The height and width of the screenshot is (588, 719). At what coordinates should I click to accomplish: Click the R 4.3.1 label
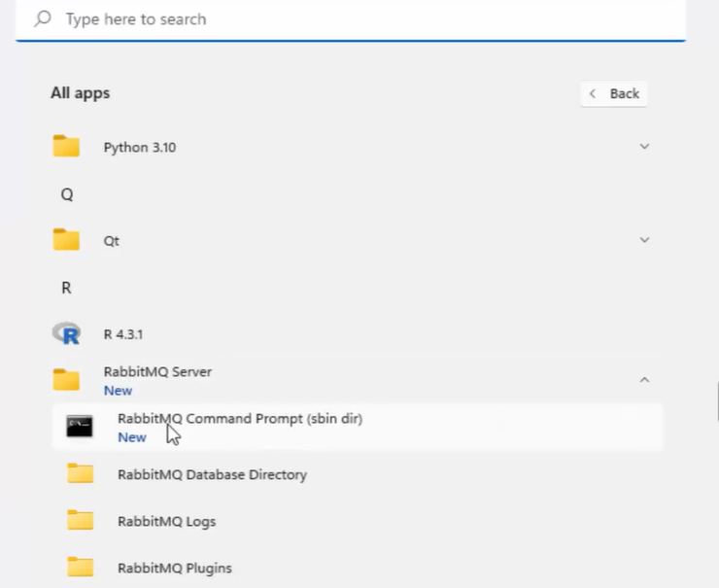pyautogui.click(x=123, y=334)
